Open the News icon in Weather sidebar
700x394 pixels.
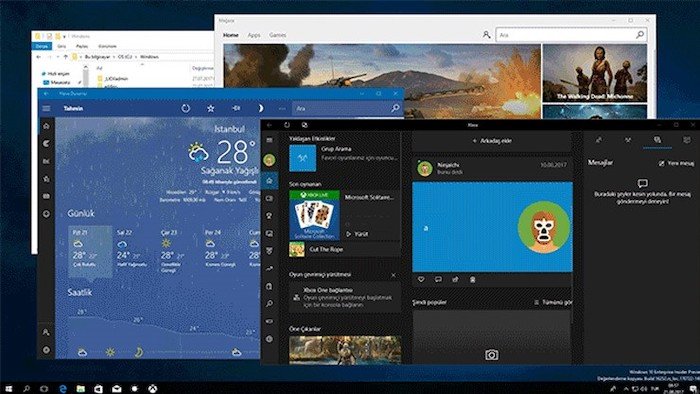(x=46, y=196)
